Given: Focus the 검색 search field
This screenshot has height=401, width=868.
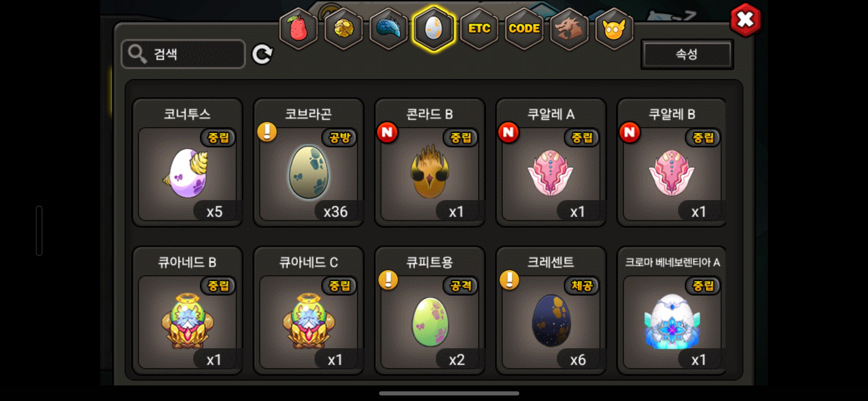Looking at the screenshot, I should [x=183, y=54].
